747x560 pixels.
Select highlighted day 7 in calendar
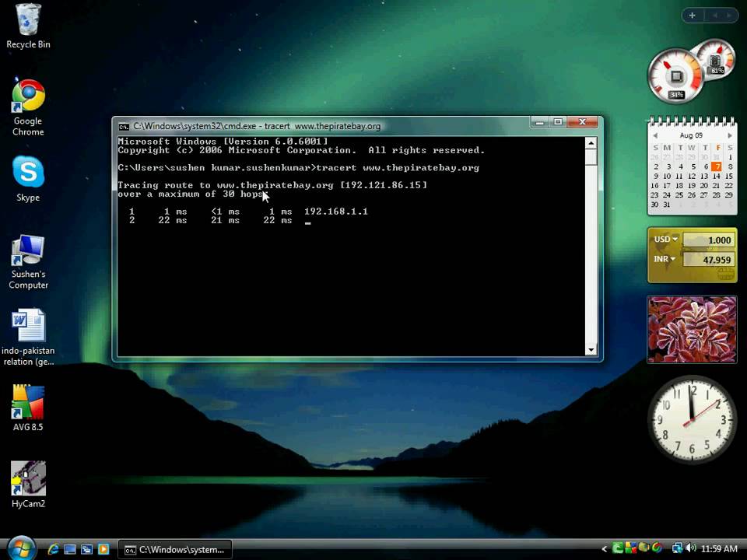coord(717,166)
